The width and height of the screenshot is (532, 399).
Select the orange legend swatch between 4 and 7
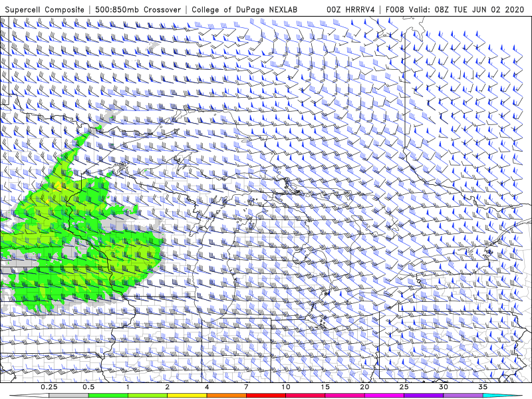click(226, 396)
